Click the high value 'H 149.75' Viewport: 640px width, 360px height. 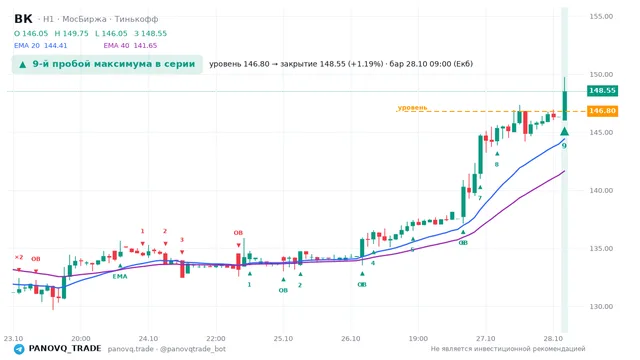click(x=71, y=33)
